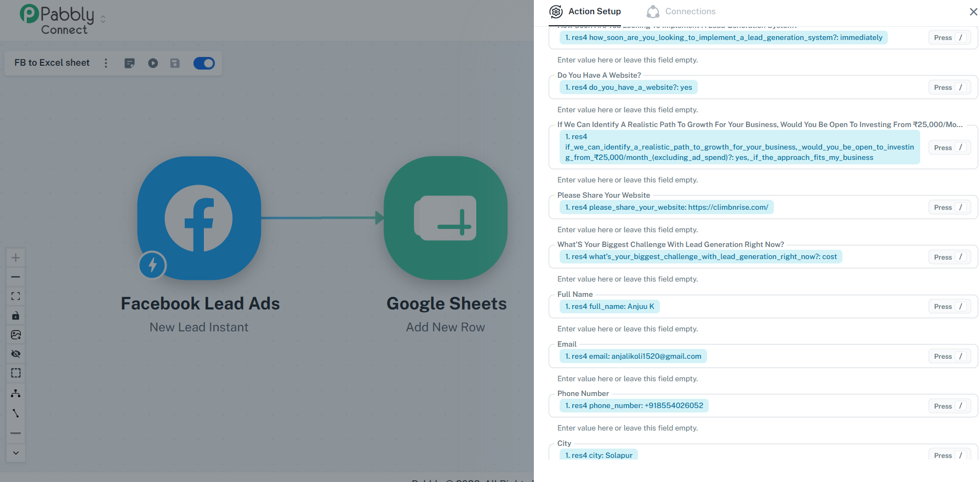Image resolution: width=980 pixels, height=482 pixels.
Task: Select the biggest challenge: cost chip
Action: point(701,257)
